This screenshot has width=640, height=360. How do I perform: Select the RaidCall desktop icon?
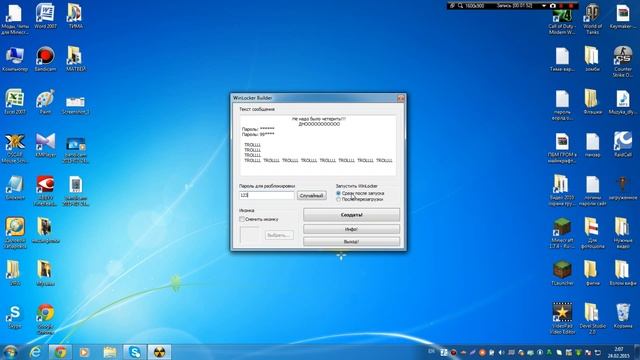pyautogui.click(x=622, y=145)
